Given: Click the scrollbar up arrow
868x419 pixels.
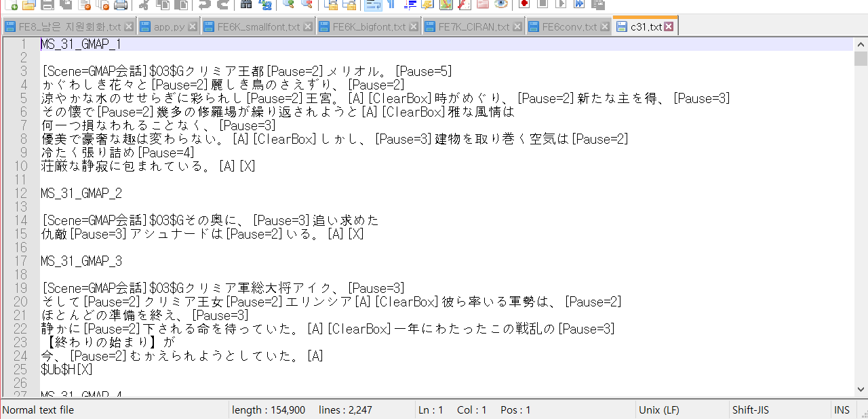Looking at the screenshot, I should [x=861, y=43].
